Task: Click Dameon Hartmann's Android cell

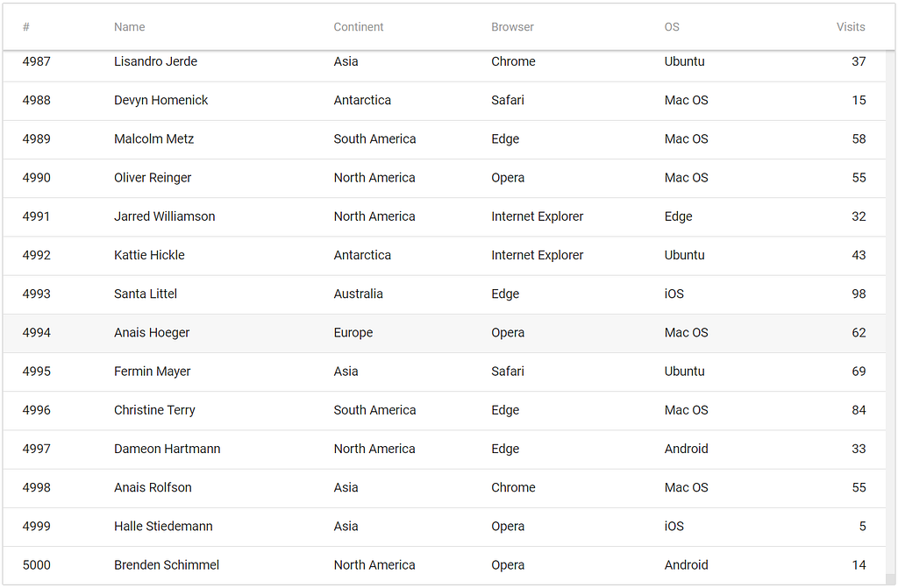Action: click(x=686, y=449)
